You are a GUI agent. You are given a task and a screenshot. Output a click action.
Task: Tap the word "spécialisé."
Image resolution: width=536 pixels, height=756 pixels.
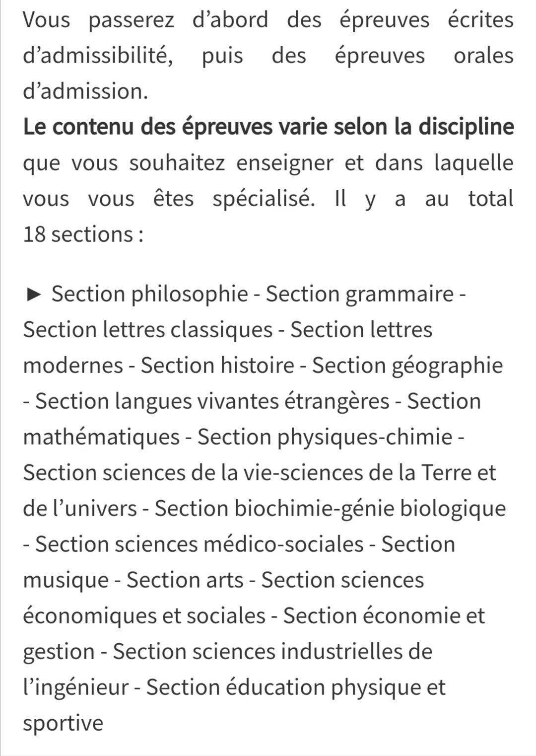click(x=263, y=199)
